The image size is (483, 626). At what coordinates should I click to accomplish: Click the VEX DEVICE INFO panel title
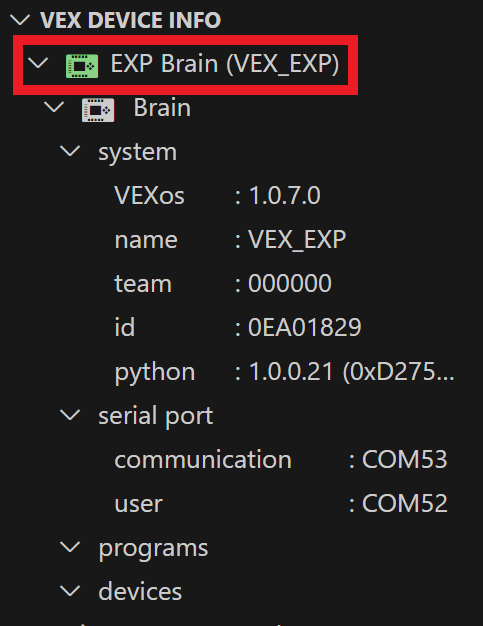click(131, 20)
